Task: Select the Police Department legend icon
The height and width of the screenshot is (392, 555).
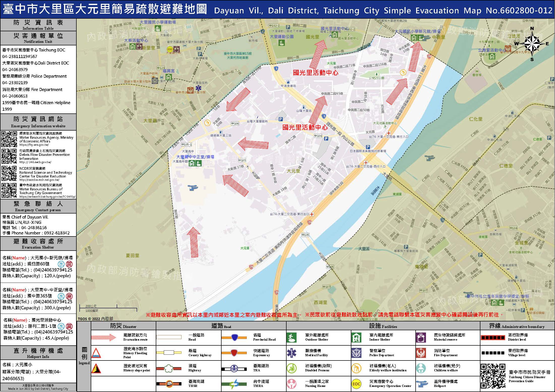Action: 356,353
